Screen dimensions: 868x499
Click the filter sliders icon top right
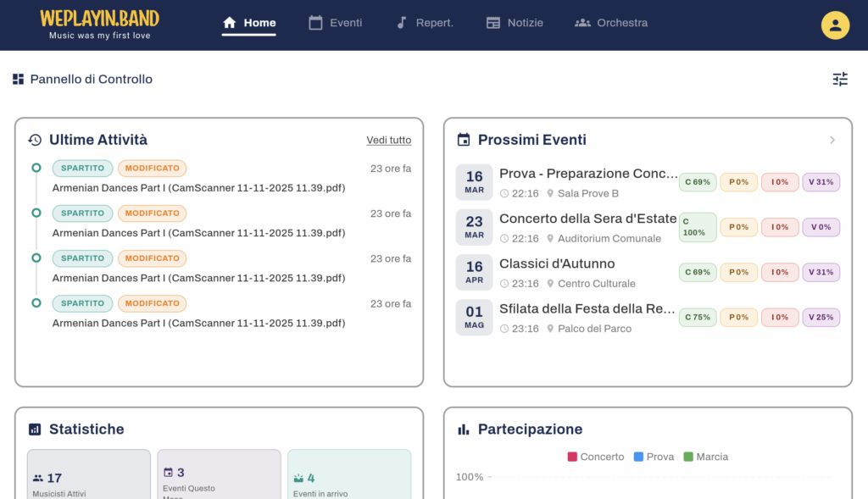coord(840,79)
